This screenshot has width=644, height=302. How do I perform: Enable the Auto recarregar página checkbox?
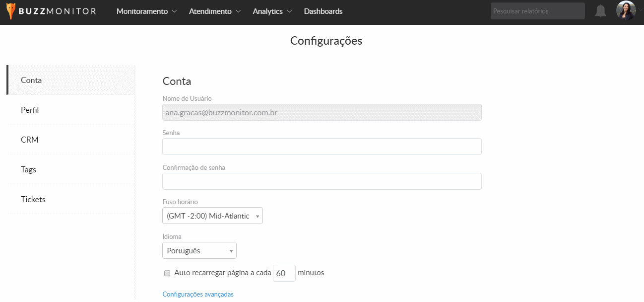(x=167, y=273)
